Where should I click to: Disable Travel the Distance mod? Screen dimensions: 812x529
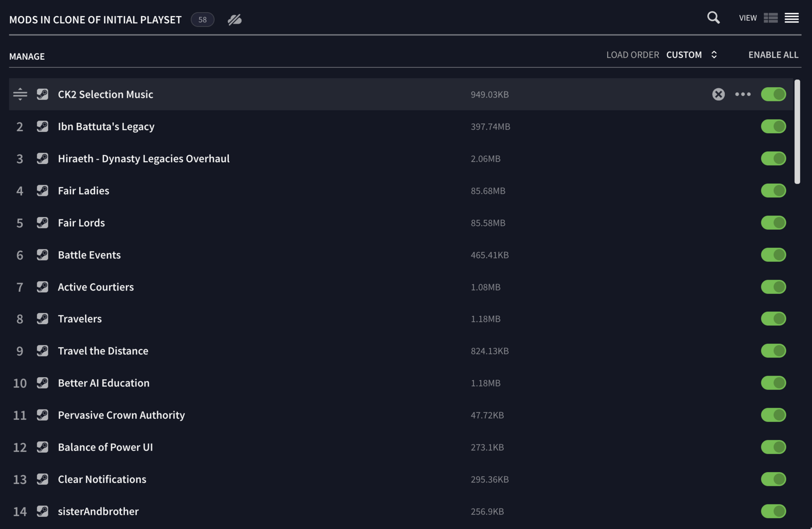click(x=773, y=351)
